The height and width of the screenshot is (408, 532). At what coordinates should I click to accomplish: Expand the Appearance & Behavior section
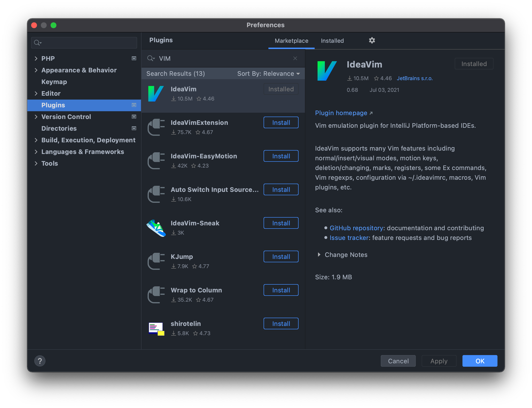point(36,70)
